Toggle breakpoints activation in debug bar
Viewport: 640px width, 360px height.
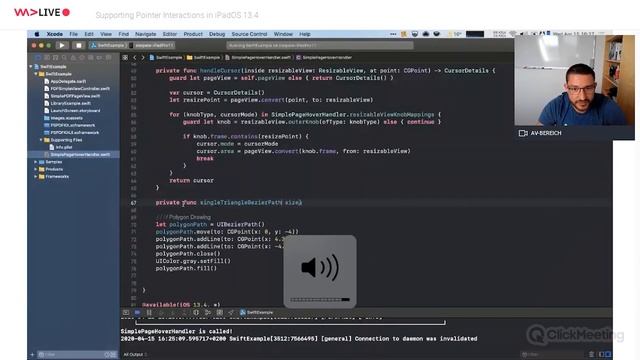tap(137, 312)
